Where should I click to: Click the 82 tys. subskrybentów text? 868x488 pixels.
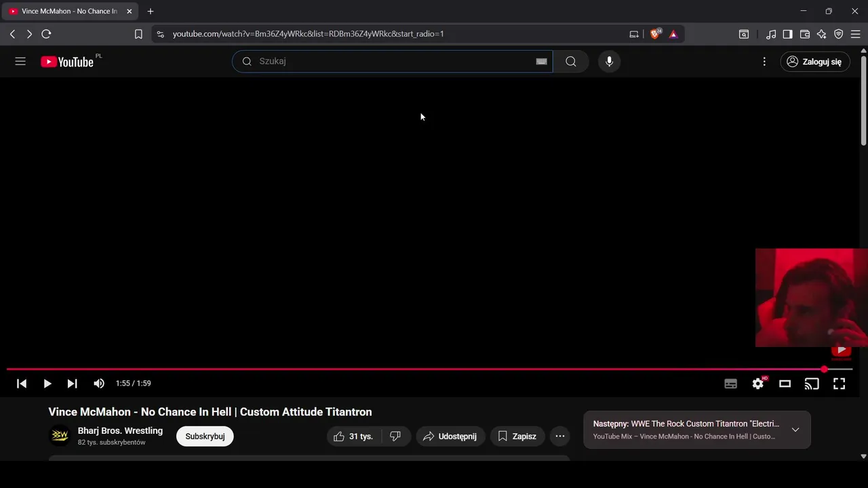point(112,443)
